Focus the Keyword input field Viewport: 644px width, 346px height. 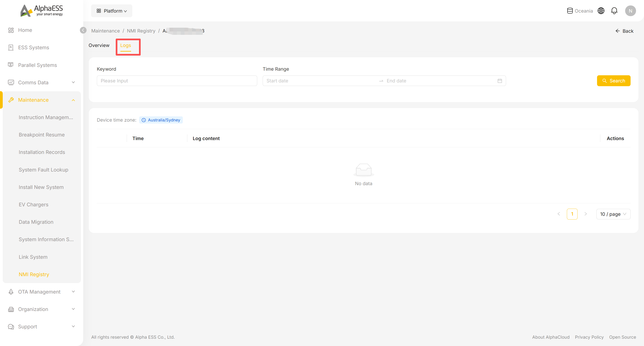pos(177,81)
